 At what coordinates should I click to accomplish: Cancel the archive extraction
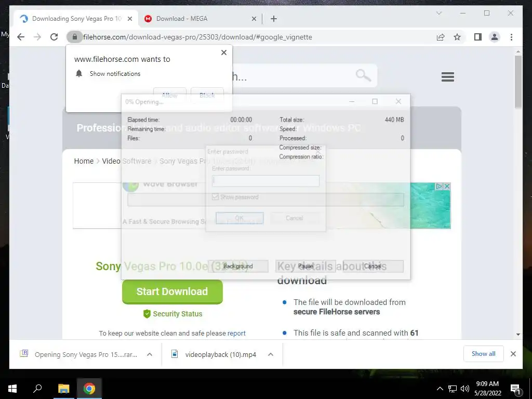pos(373,267)
